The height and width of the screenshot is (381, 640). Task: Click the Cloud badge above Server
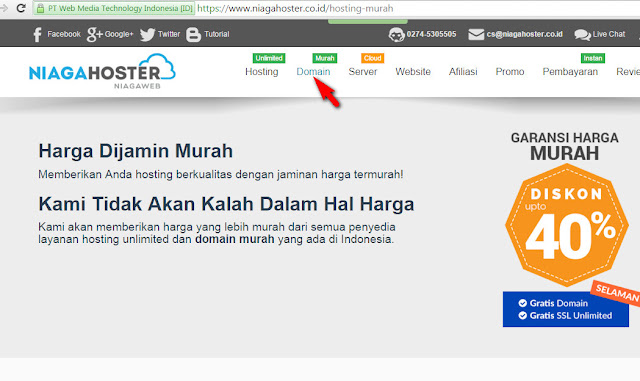[x=372, y=58]
